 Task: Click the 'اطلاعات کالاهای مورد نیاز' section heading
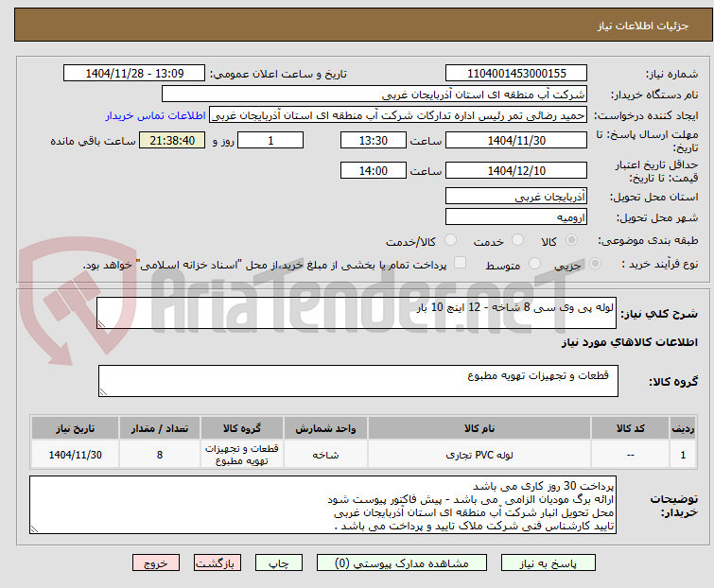629,342
